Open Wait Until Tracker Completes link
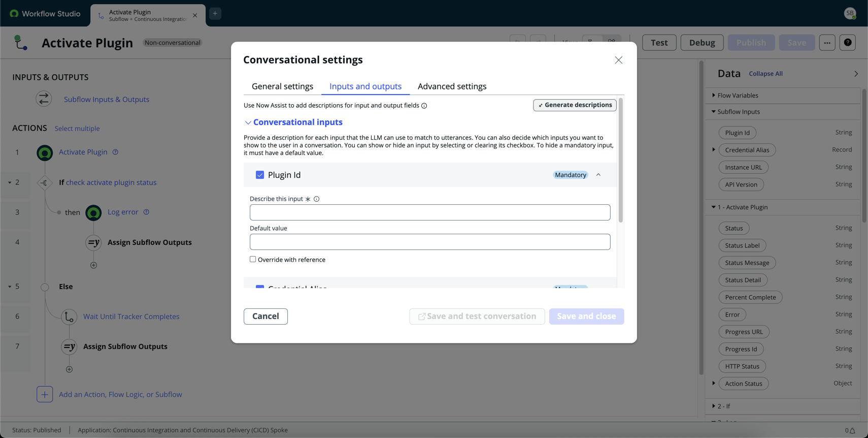 coord(131,317)
